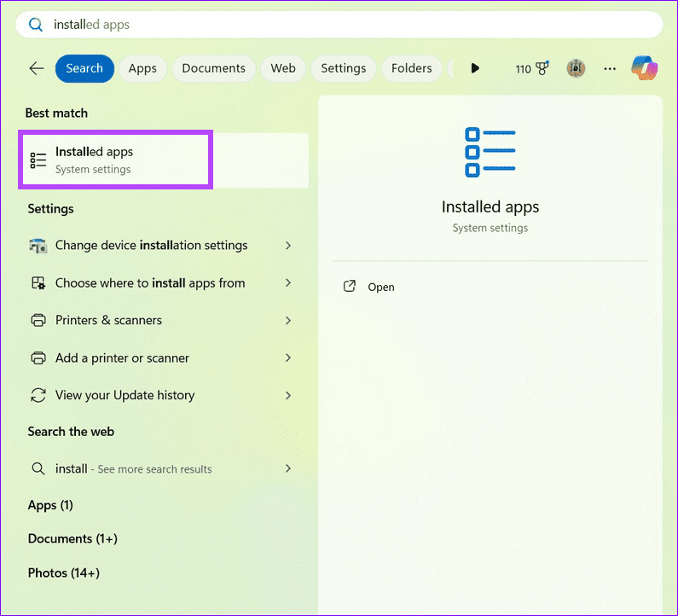678x616 pixels.
Task: Expand Choose where to install apps chevron
Action: pyautogui.click(x=288, y=283)
